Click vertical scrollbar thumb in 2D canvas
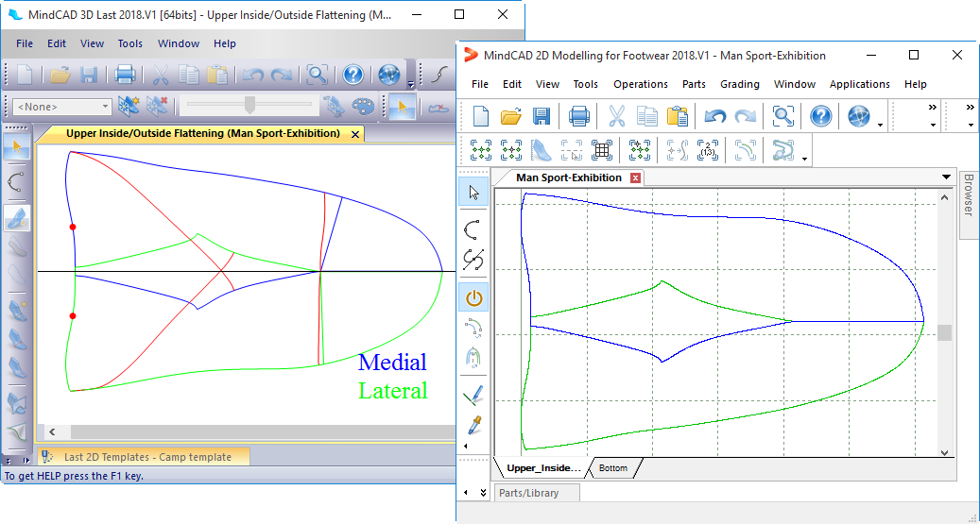 click(944, 332)
